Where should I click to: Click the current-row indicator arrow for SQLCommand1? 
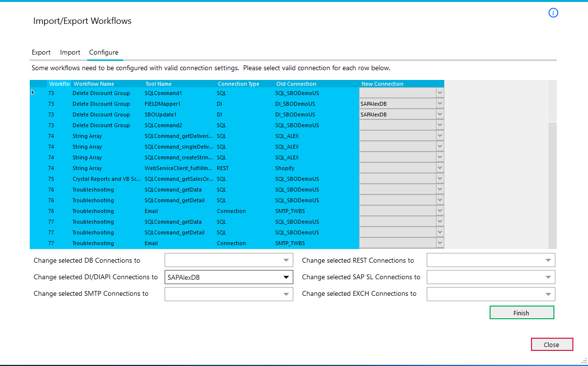point(33,93)
